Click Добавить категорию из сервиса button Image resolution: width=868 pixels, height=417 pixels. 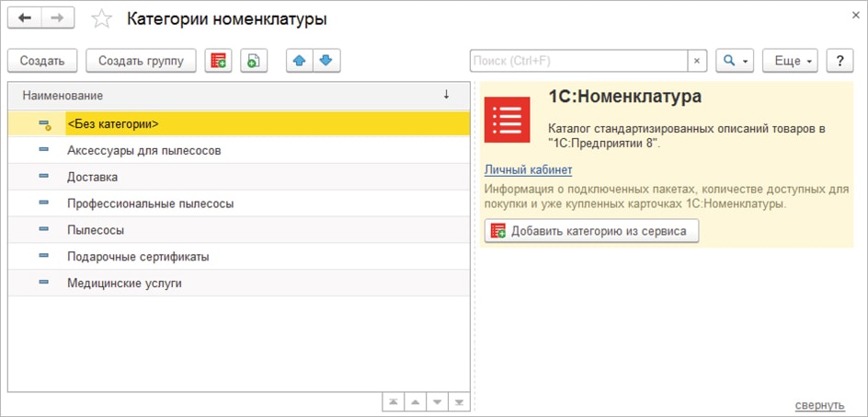(x=591, y=231)
